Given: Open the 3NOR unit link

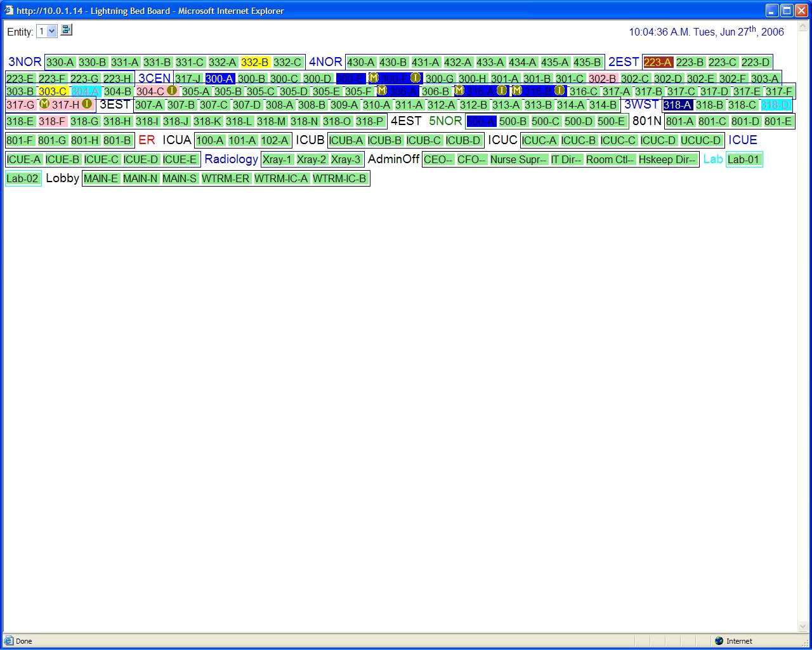Looking at the screenshot, I should tap(25, 62).
